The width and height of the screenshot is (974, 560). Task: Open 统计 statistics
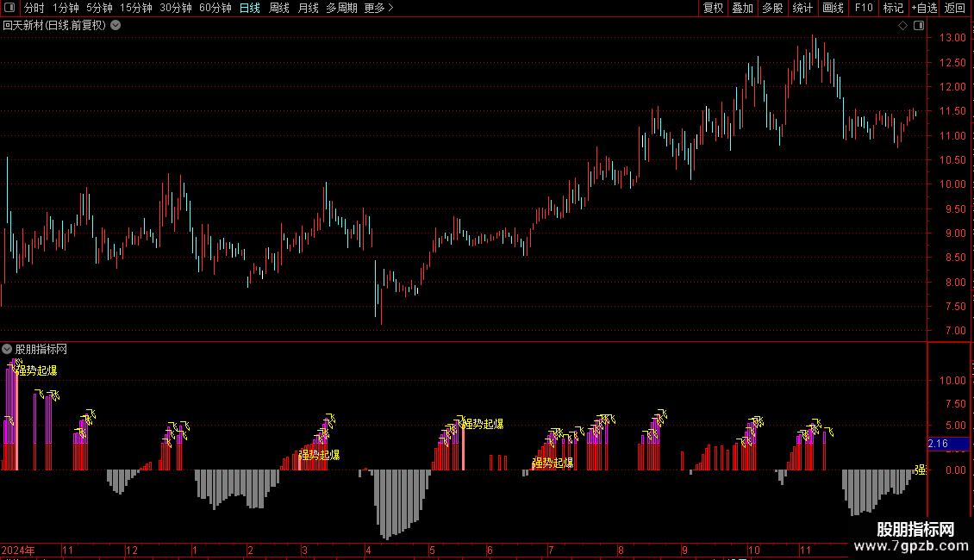[x=802, y=8]
